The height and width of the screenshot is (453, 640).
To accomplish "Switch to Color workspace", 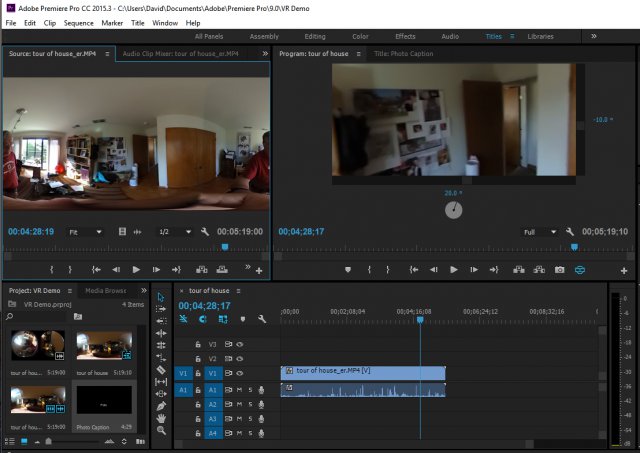I will [x=360, y=36].
